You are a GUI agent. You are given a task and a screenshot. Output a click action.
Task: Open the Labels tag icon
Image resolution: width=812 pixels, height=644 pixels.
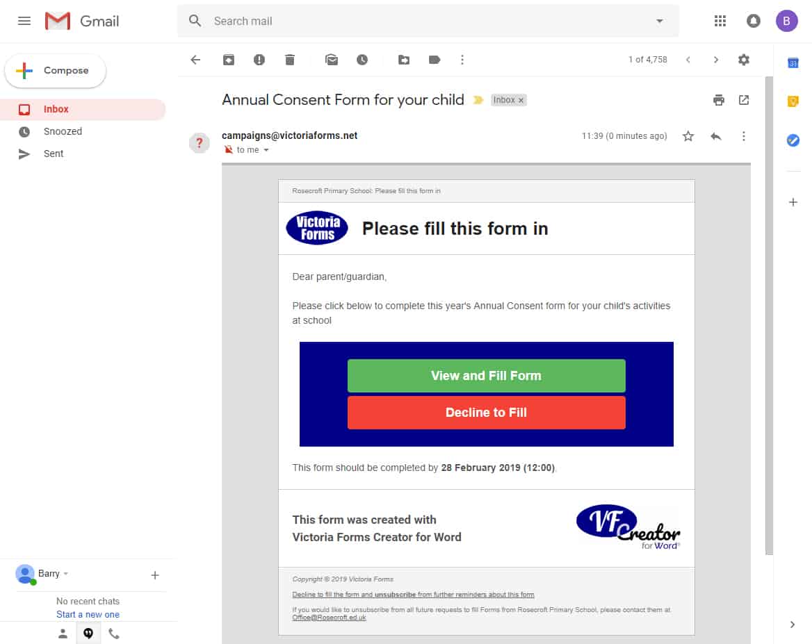click(435, 60)
